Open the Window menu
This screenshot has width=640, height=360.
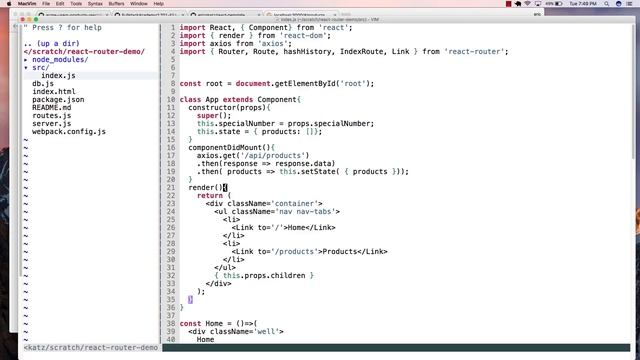pyautogui.click(x=139, y=4)
